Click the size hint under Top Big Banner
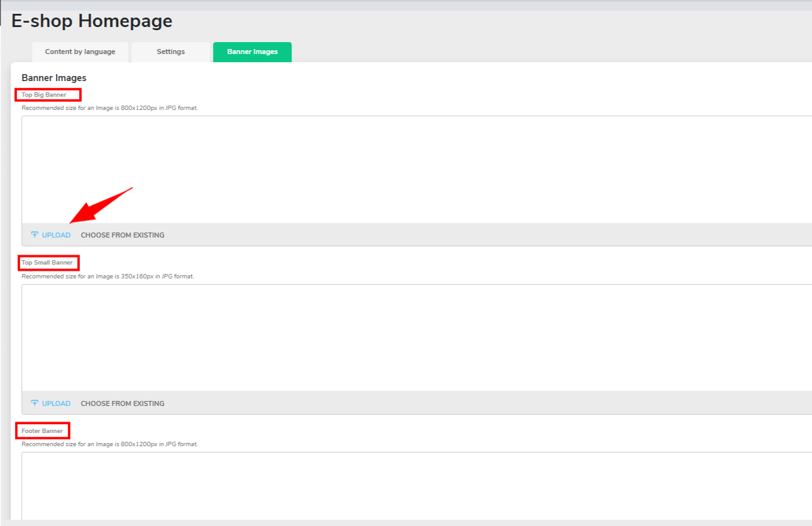812x526 pixels. (110, 108)
